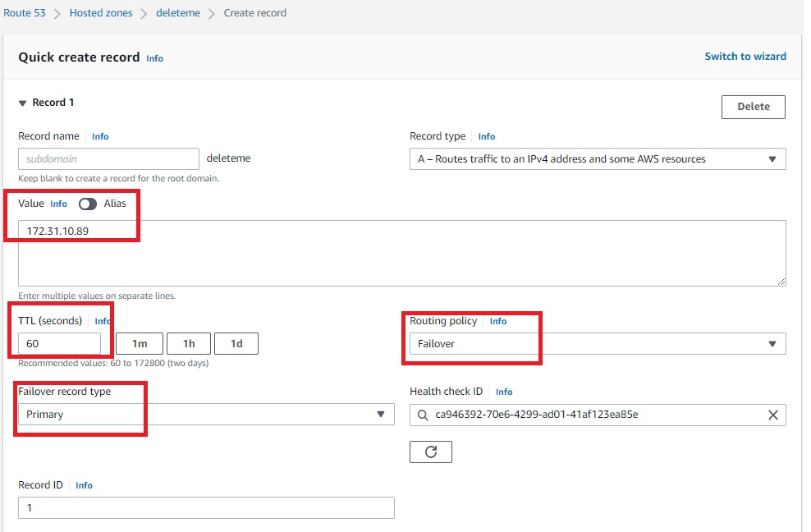Refresh the health check list
The image size is (811, 532).
coord(431,451)
